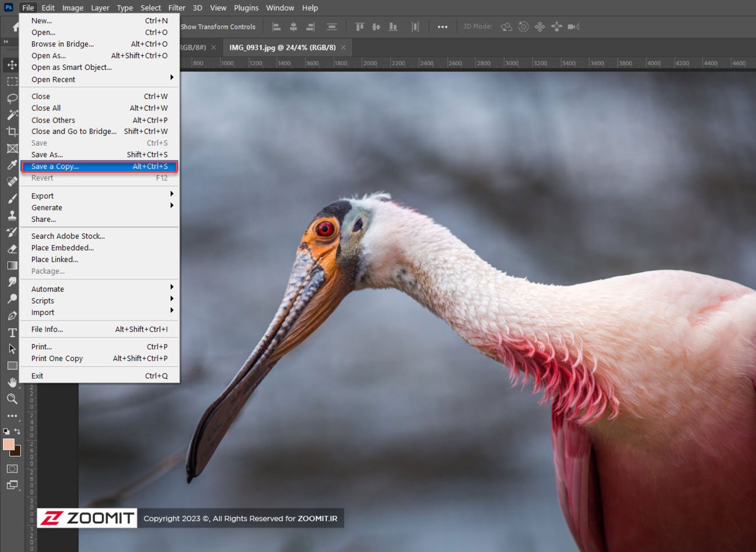Open the three-dots toolbar options
This screenshot has height=552, width=756.
tap(442, 27)
